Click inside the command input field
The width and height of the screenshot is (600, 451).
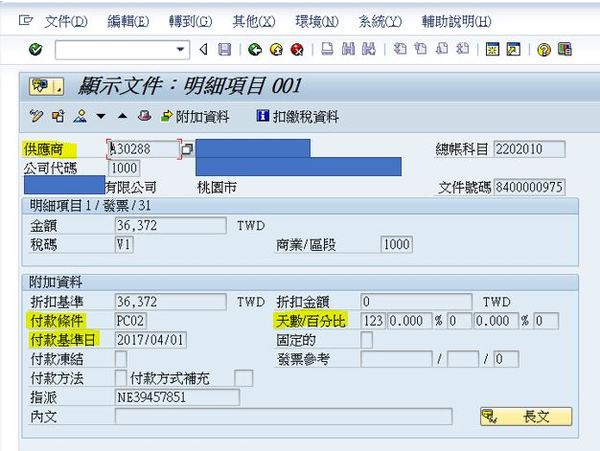(116, 50)
